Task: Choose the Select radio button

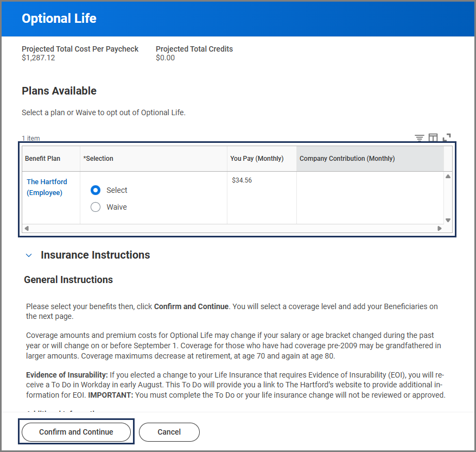Action: (x=96, y=190)
